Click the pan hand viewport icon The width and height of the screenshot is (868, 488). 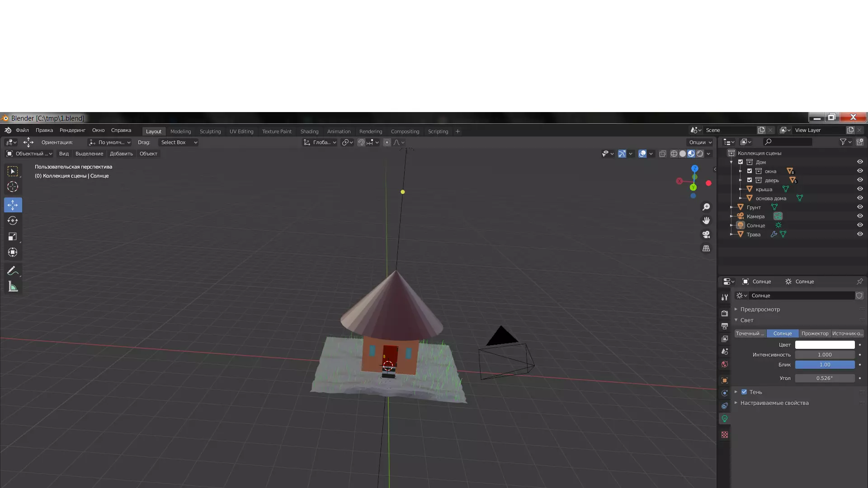pos(706,221)
